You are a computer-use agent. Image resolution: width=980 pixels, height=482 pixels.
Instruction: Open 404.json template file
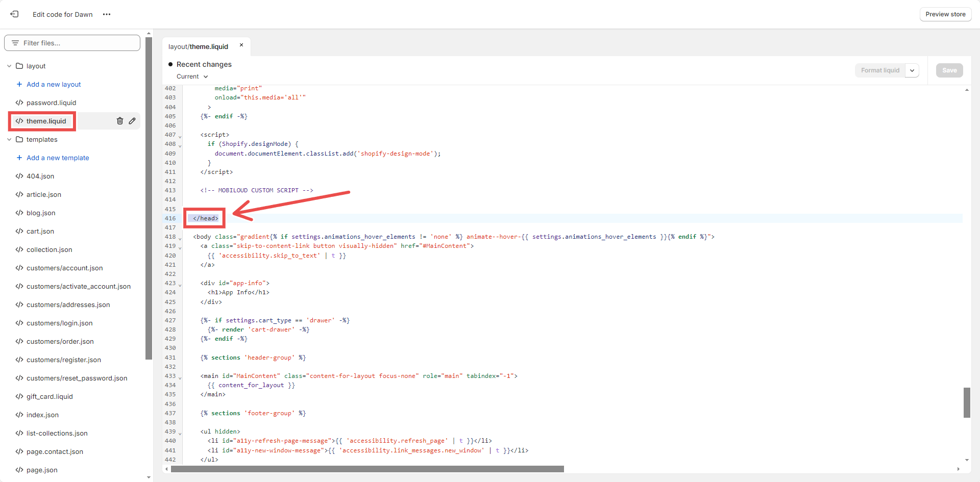coord(40,176)
